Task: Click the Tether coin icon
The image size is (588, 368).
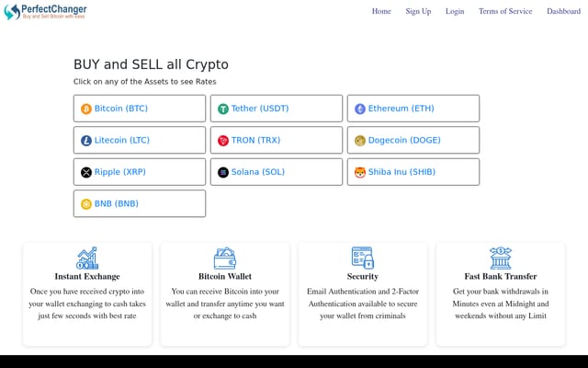Action: coord(223,109)
